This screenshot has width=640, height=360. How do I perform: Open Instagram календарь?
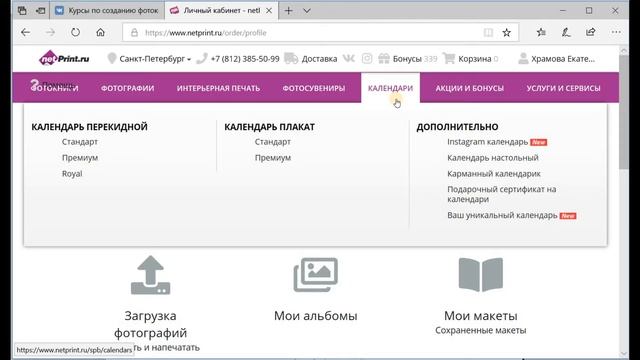click(488, 142)
